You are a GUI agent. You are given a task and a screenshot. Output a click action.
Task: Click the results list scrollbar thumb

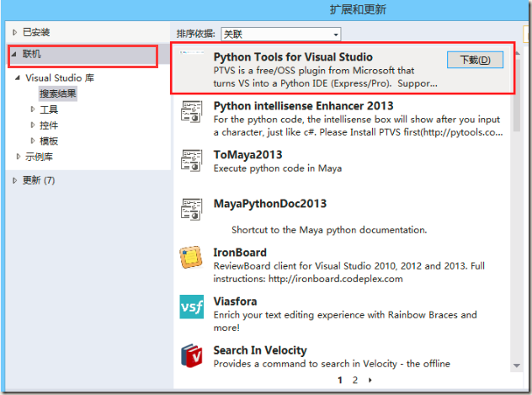click(x=517, y=93)
